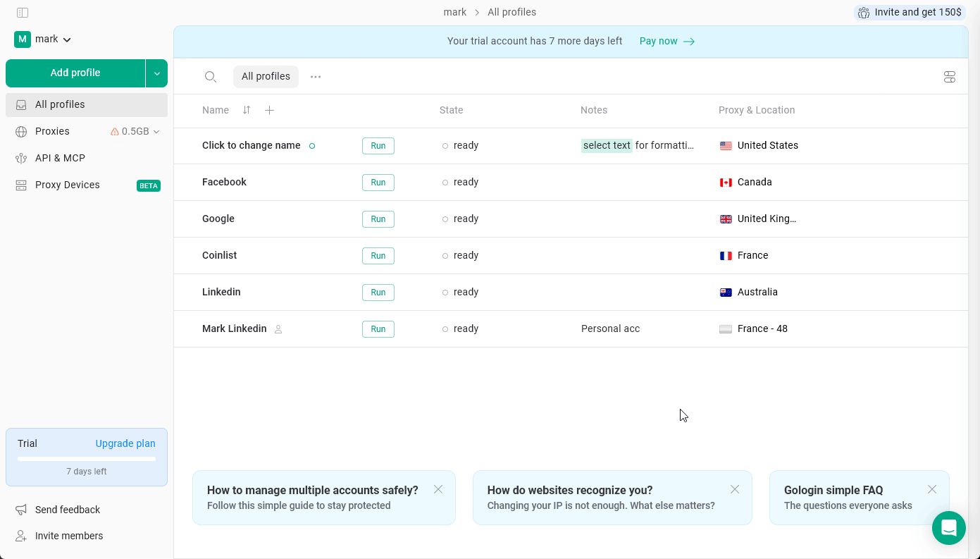Open table view settings via the toggles icon
Screen dimensions: 980x559
(949, 76)
